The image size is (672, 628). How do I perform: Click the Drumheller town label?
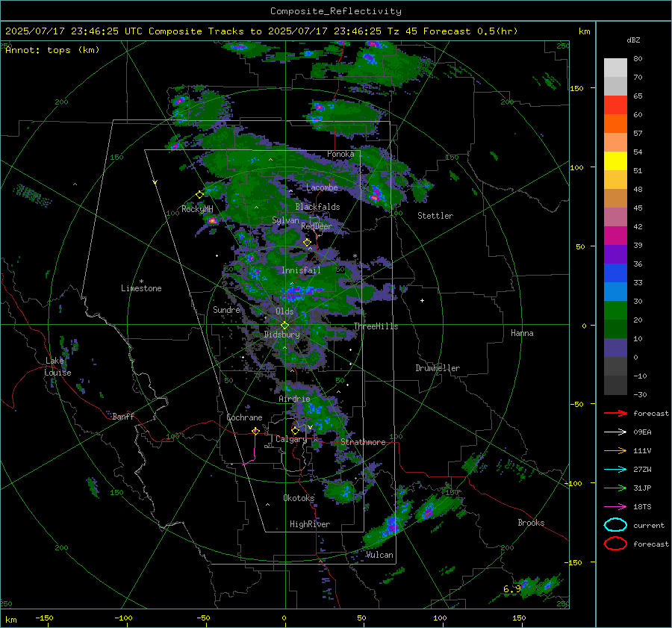pyautogui.click(x=438, y=368)
